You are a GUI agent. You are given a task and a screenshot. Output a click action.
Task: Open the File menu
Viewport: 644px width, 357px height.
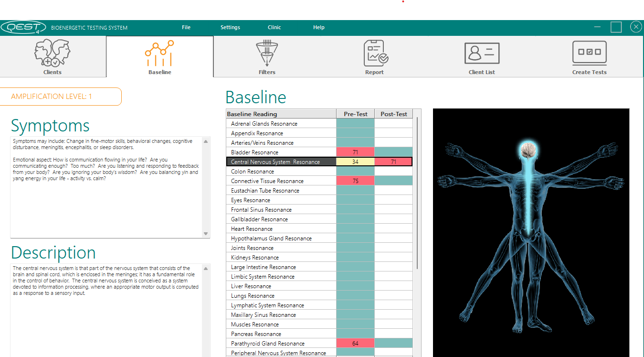186,27
